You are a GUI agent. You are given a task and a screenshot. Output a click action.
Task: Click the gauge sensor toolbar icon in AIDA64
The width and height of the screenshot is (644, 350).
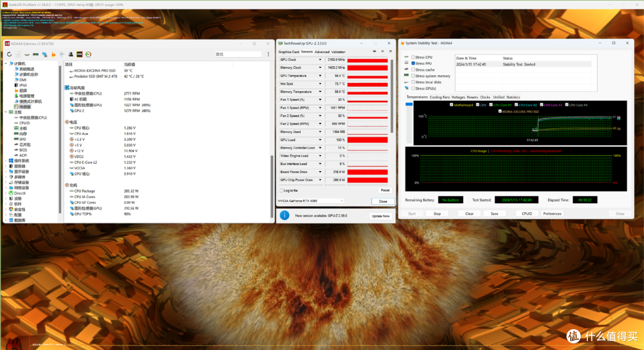(88, 54)
